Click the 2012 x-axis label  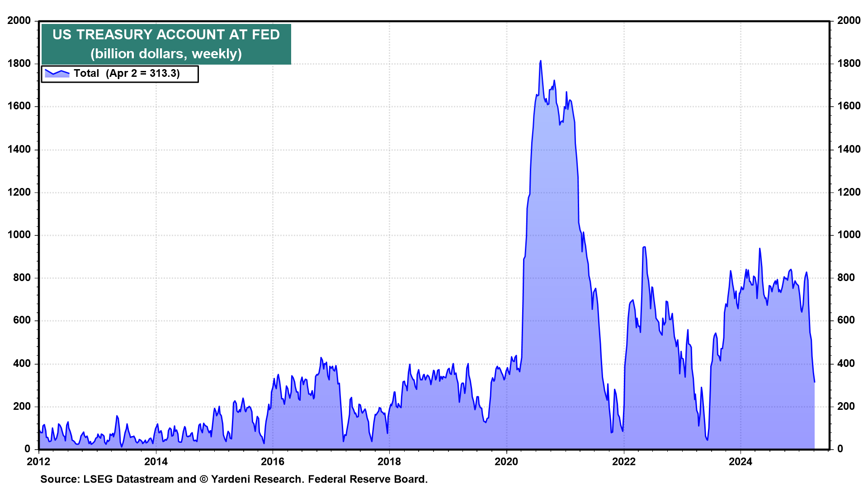(38, 461)
